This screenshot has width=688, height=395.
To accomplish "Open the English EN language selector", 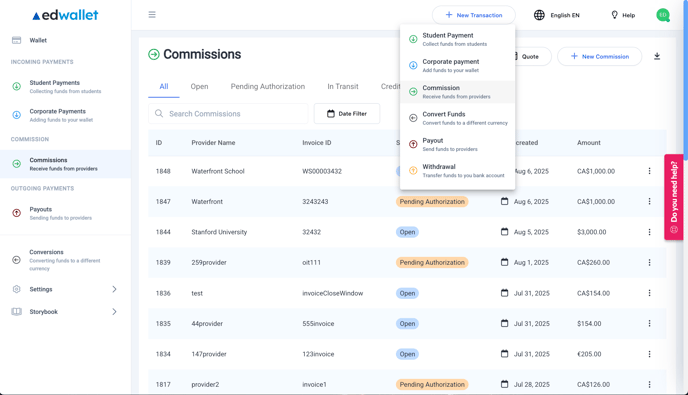I will [x=556, y=15].
